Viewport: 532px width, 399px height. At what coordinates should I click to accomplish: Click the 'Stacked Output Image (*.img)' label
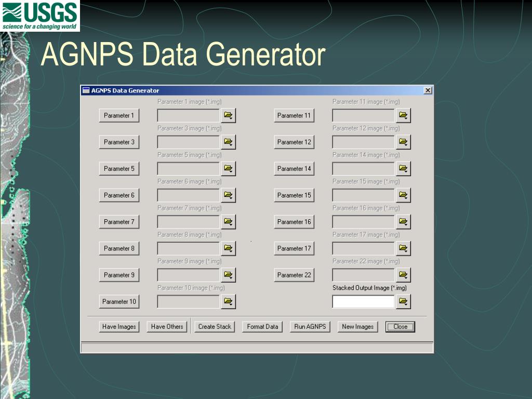point(369,288)
